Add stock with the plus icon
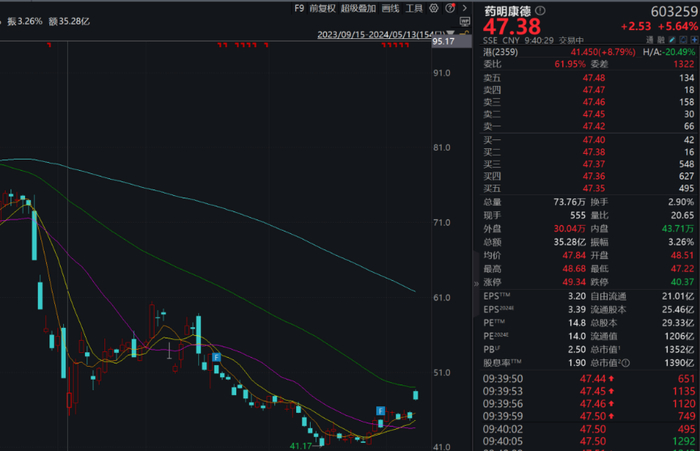The image size is (700, 451). click(x=694, y=40)
